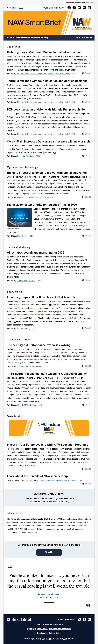This screenshot has height=644, width=98.
Task: Open The Wall Street Journal full story link
Action: click(x=27, y=366)
